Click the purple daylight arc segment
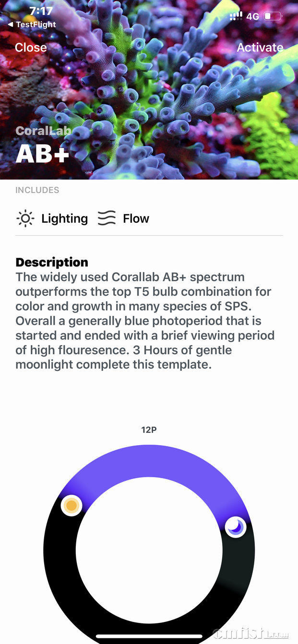298x644 pixels. (149, 460)
